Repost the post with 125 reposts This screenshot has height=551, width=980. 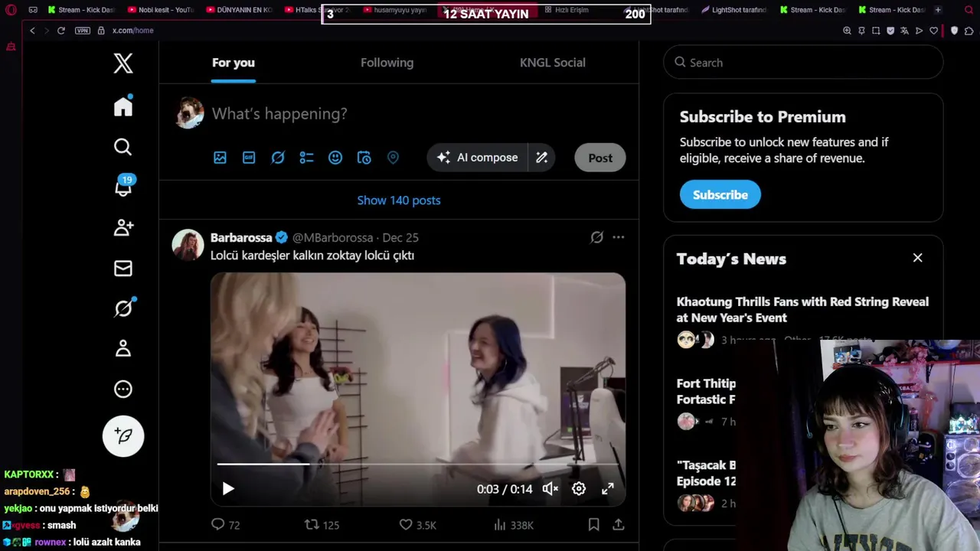point(322,525)
